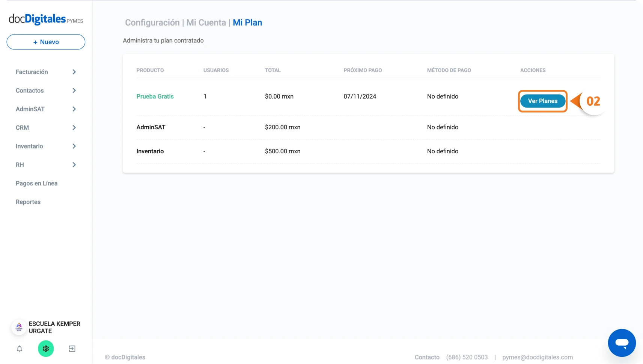Select the Inventario product row name
643x364 pixels.
[150, 151]
